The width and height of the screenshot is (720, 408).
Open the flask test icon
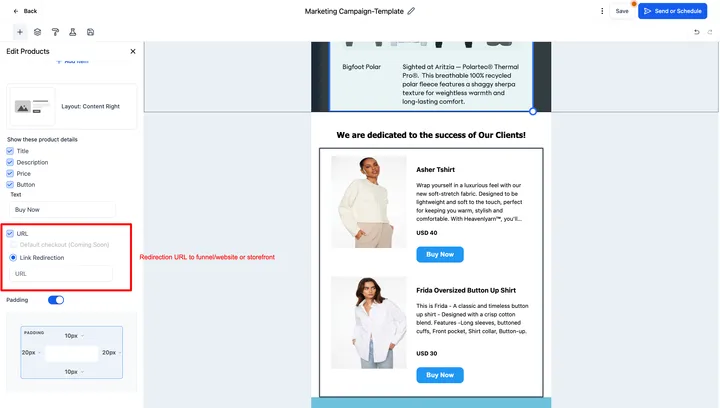pyautogui.click(x=73, y=32)
